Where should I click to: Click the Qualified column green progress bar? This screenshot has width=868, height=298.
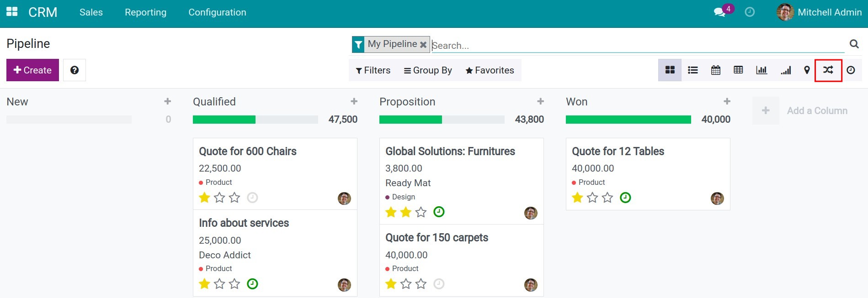224,120
